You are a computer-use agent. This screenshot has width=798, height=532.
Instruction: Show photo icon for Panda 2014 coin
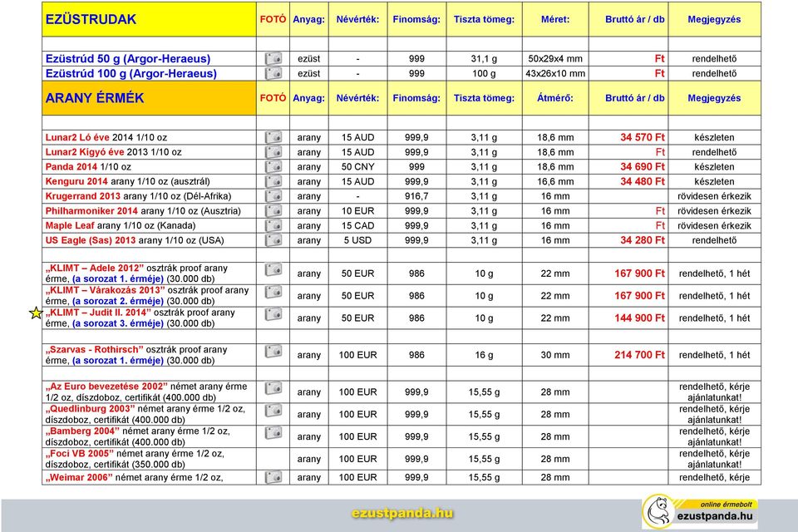coord(273,166)
